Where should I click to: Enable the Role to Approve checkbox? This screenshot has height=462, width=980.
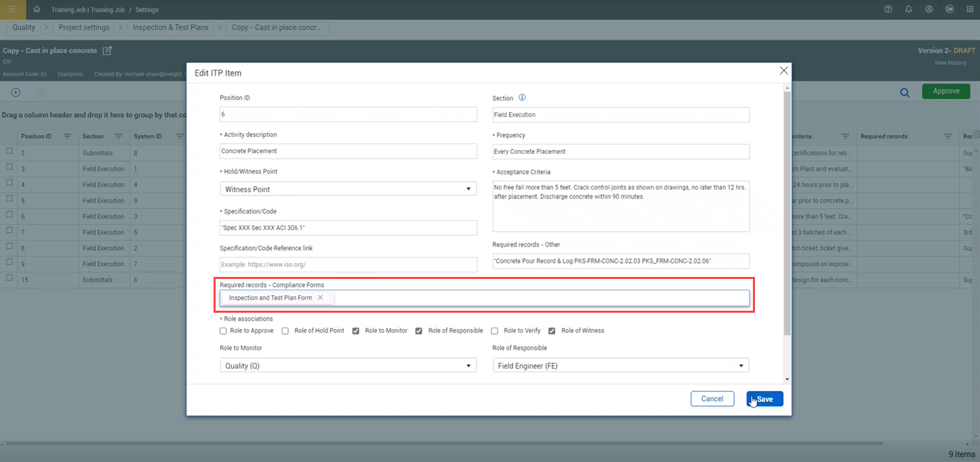tap(223, 330)
